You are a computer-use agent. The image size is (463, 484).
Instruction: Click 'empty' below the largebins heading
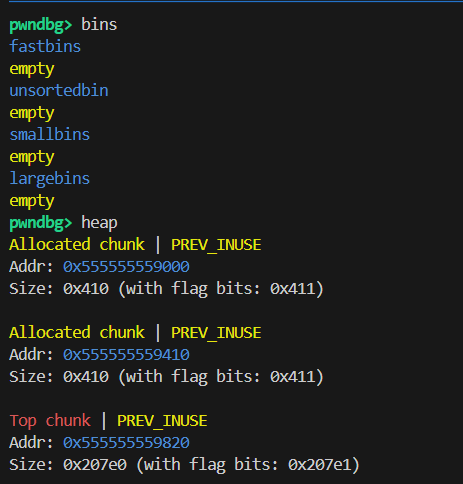point(32,201)
